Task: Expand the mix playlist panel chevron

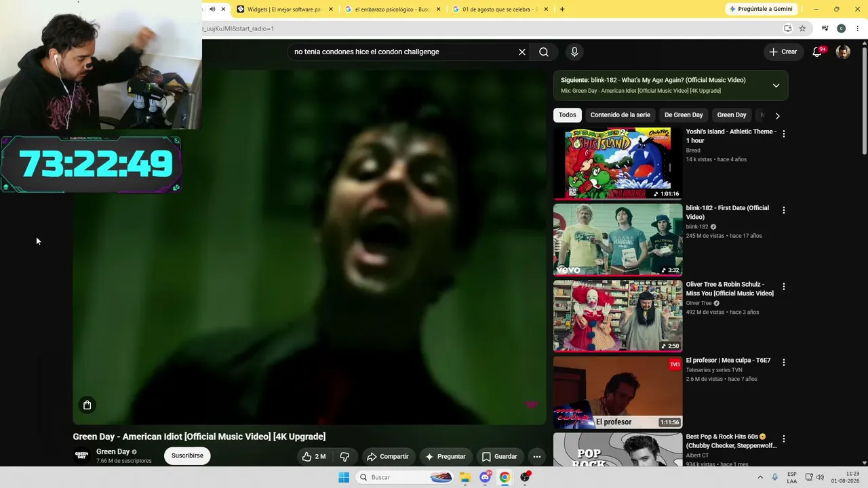Action: point(776,85)
